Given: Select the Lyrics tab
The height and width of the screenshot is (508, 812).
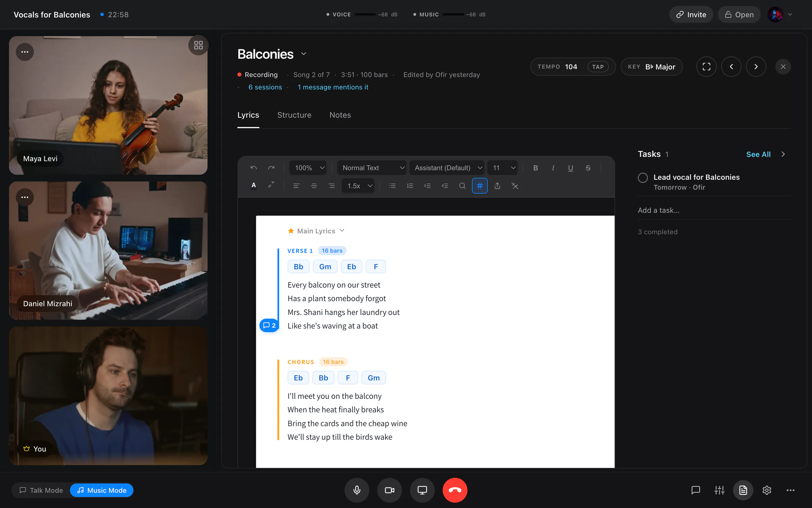Looking at the screenshot, I should pos(248,115).
